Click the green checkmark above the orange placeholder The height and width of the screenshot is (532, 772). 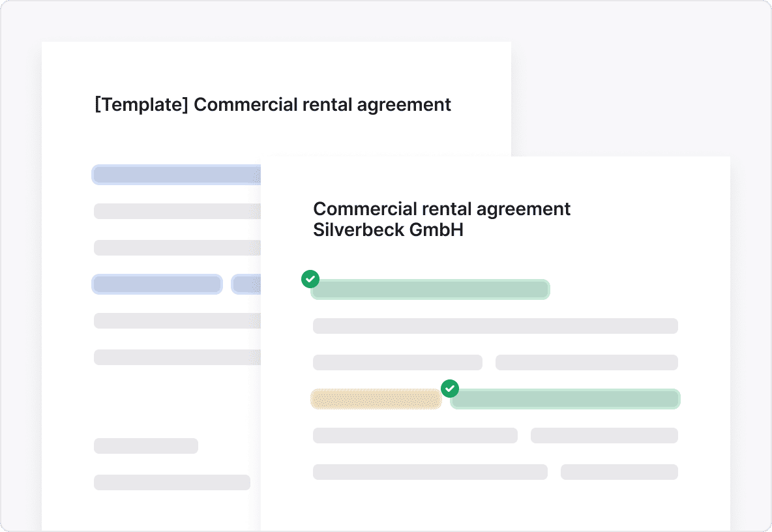click(449, 389)
